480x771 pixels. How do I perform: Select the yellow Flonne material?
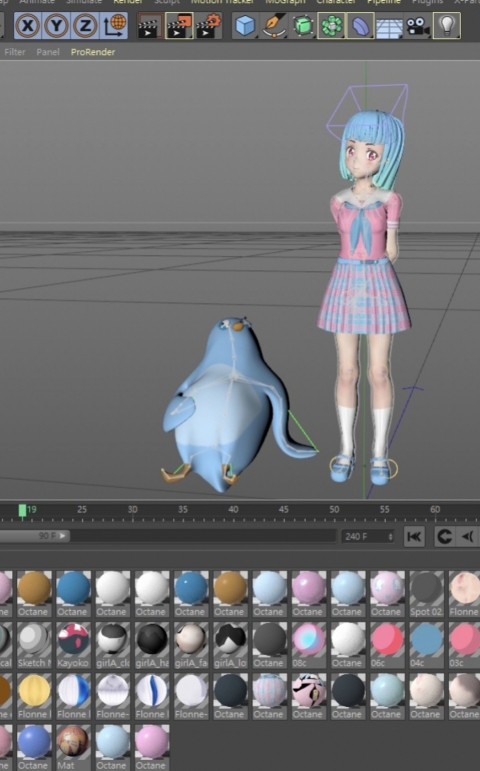click(x=33, y=695)
